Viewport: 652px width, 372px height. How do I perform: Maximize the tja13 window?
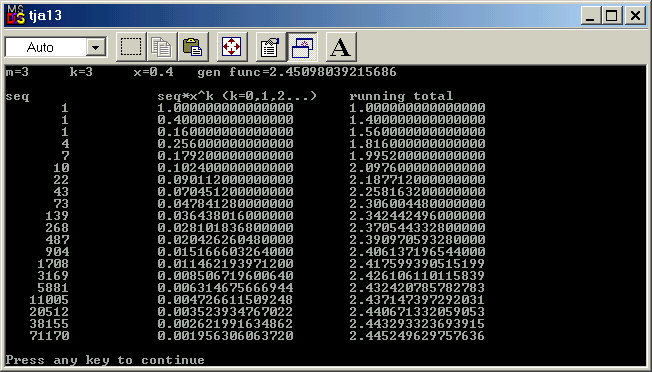[612, 16]
